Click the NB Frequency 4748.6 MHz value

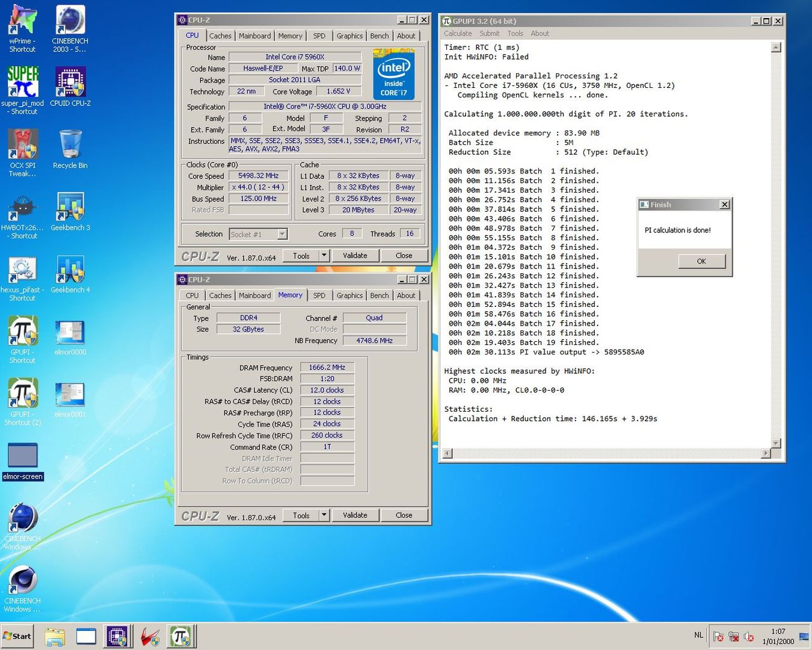374,341
